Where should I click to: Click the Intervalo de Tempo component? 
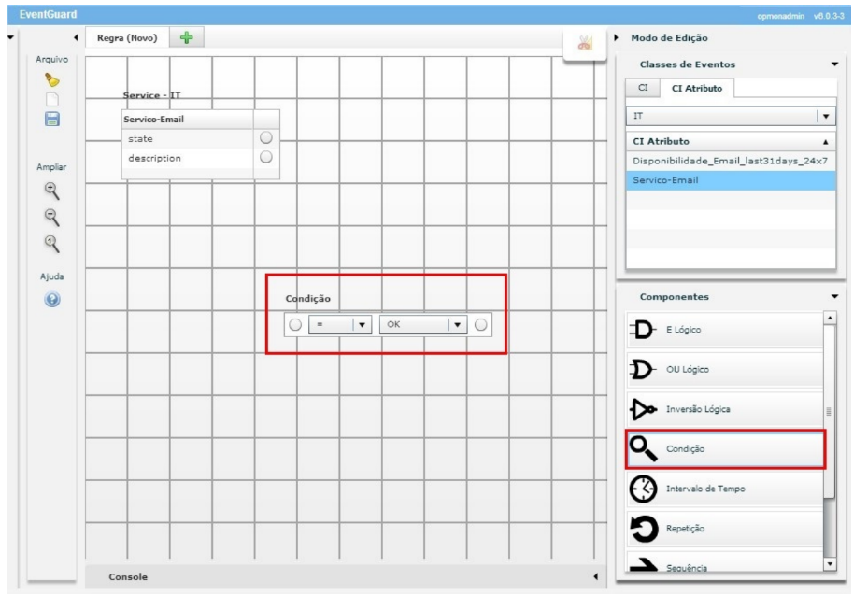(x=723, y=489)
